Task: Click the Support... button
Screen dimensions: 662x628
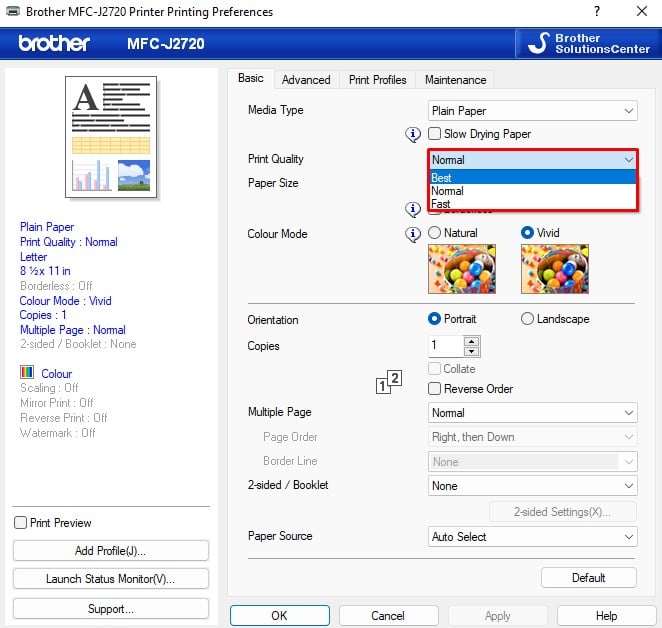Action: (x=111, y=609)
